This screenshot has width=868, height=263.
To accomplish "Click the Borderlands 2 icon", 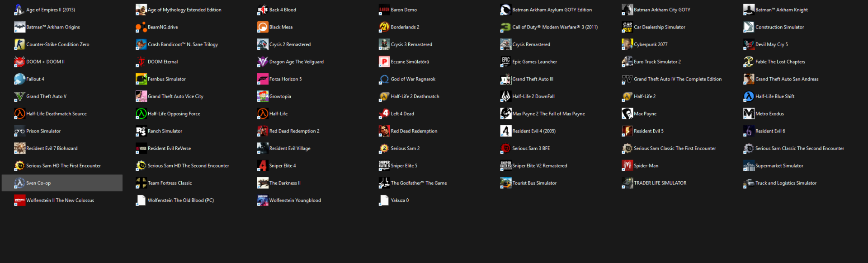I will point(384,27).
